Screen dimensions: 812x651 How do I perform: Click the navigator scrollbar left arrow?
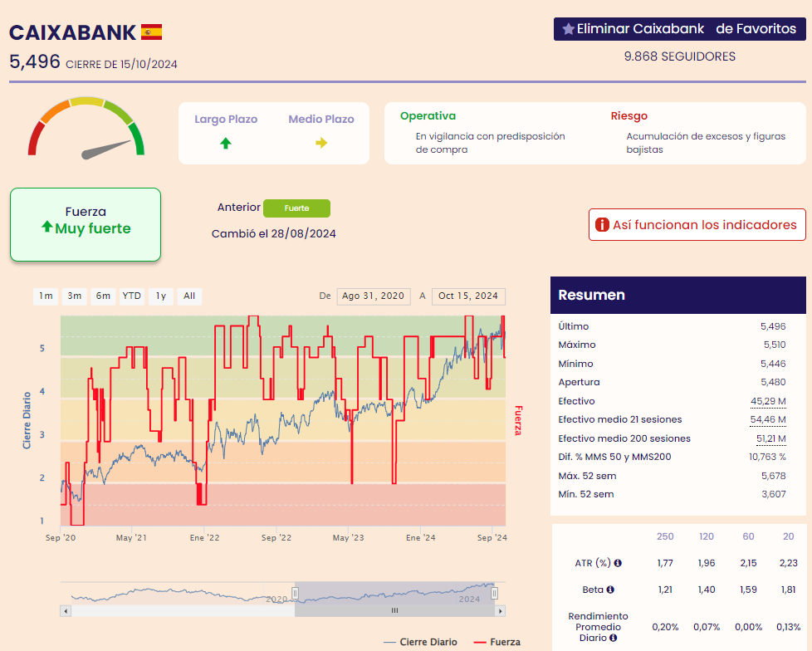[x=66, y=611]
